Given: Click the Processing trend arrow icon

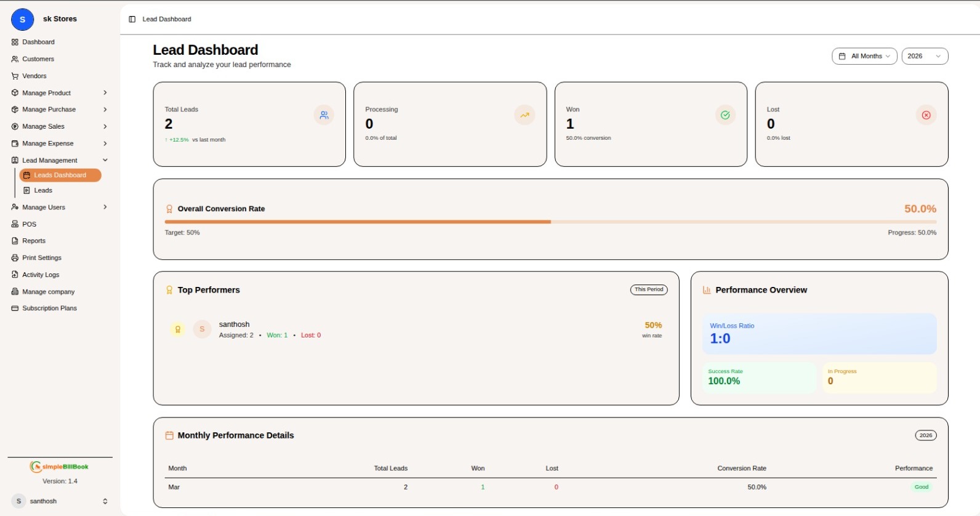Looking at the screenshot, I should click(x=524, y=115).
